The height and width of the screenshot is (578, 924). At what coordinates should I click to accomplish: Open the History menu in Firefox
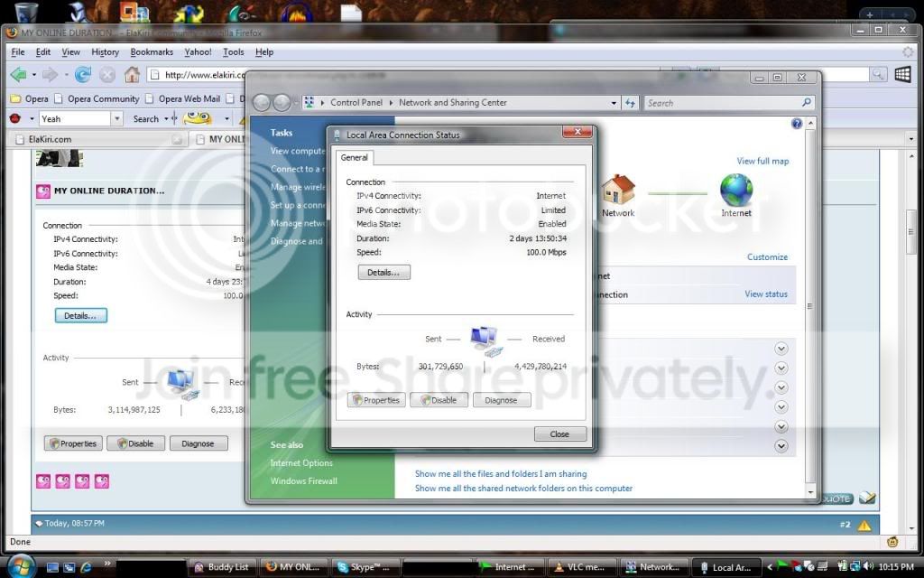click(x=105, y=51)
